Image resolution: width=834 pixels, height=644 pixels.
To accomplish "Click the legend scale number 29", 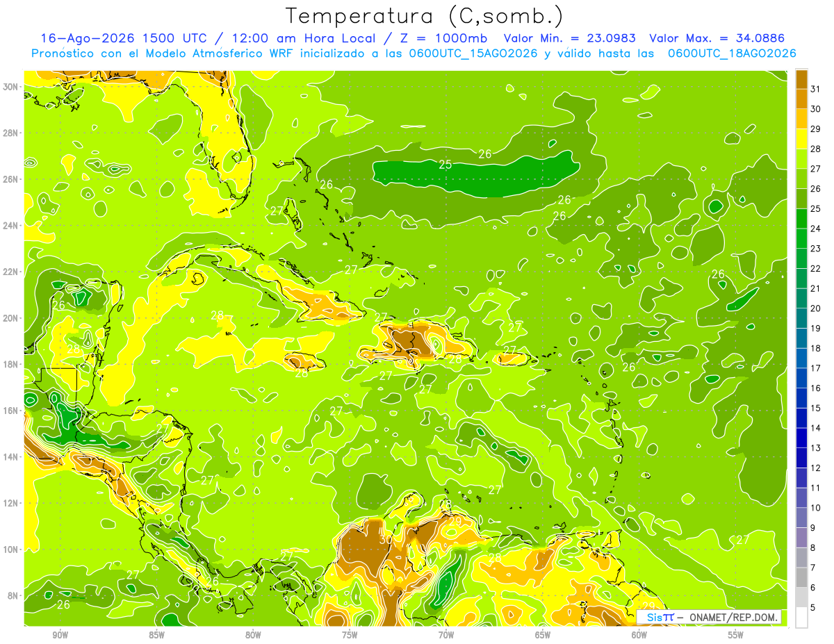I will (x=816, y=129).
